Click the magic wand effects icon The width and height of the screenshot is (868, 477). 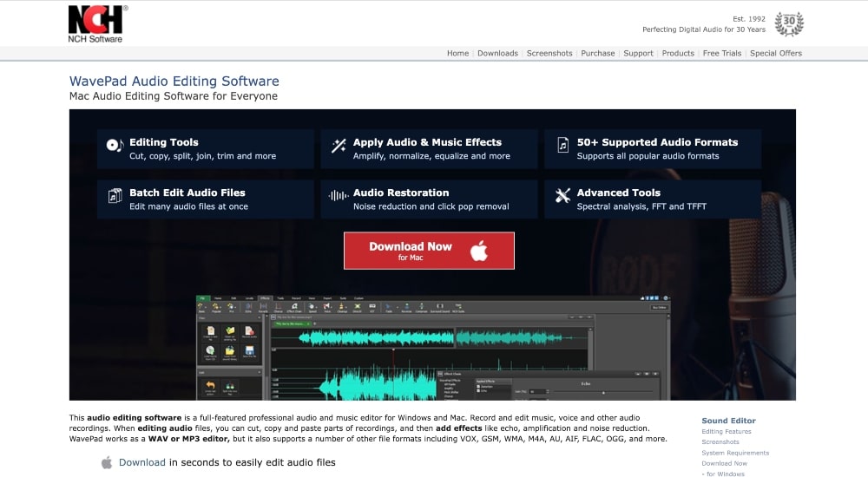[339, 146]
